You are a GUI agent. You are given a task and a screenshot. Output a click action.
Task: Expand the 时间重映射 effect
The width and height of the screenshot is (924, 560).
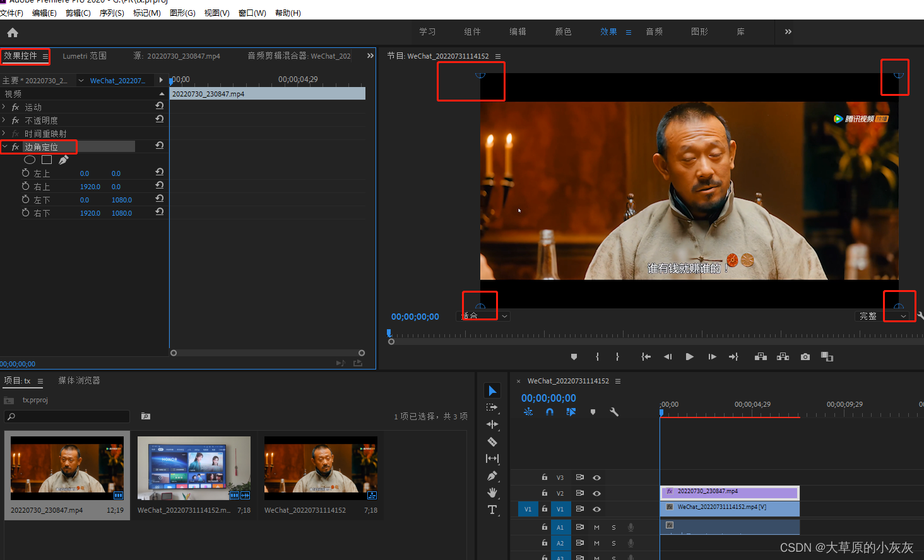4,134
